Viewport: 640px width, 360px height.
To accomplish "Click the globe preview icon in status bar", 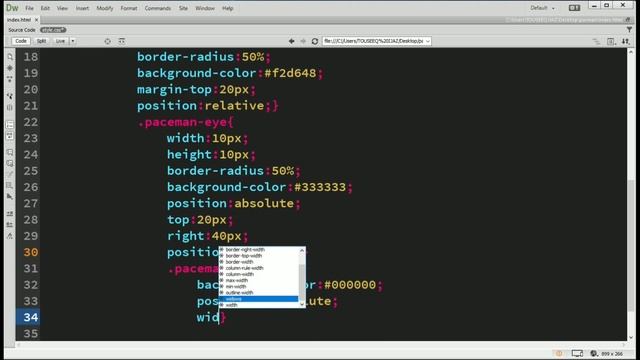I will pyautogui.click(x=594, y=353).
